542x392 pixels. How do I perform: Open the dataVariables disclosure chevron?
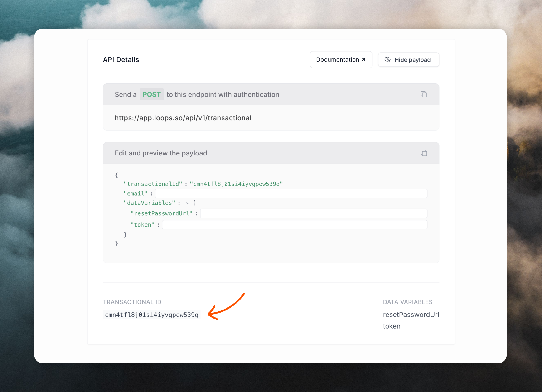[188, 203]
